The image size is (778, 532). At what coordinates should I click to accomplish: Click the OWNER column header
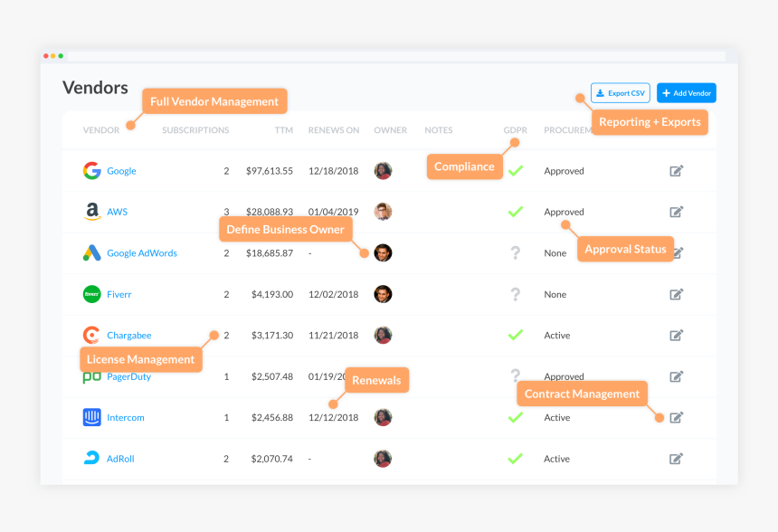[391, 130]
